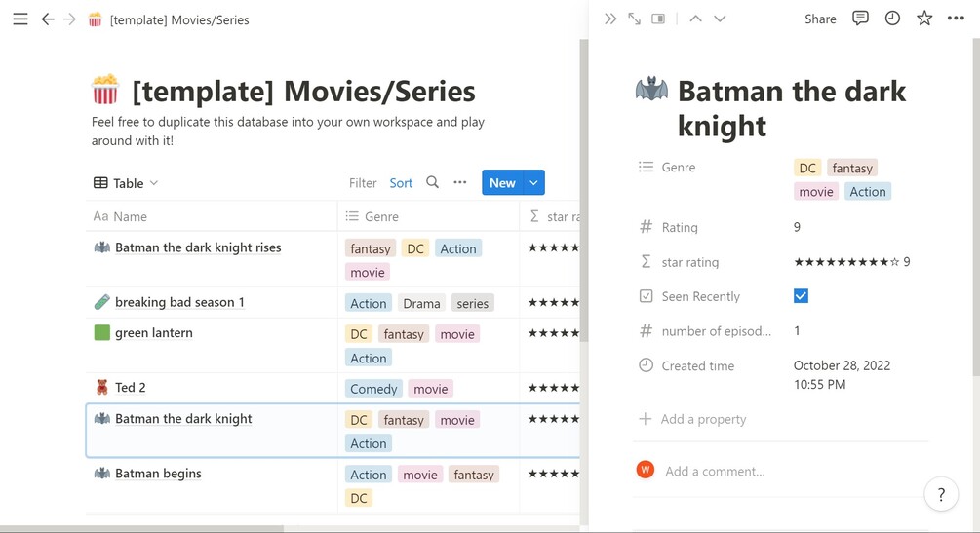Open the Table view dropdown

point(126,183)
